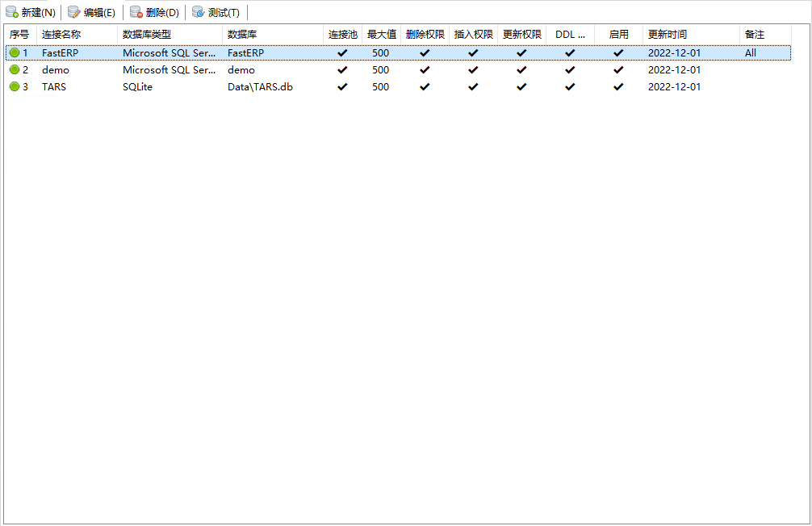Image resolution: width=812 pixels, height=526 pixels.
Task: Sort by 数据库类型 column header
Action: (170, 35)
